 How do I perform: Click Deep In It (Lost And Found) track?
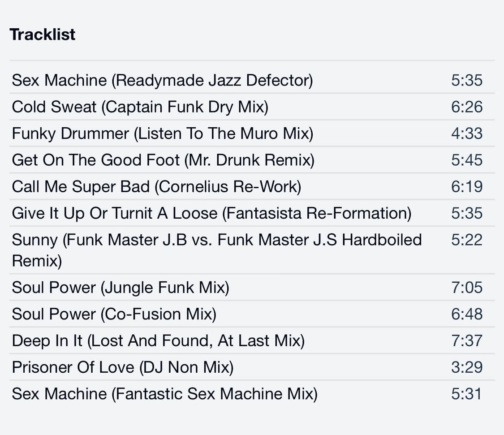pyautogui.click(x=158, y=341)
